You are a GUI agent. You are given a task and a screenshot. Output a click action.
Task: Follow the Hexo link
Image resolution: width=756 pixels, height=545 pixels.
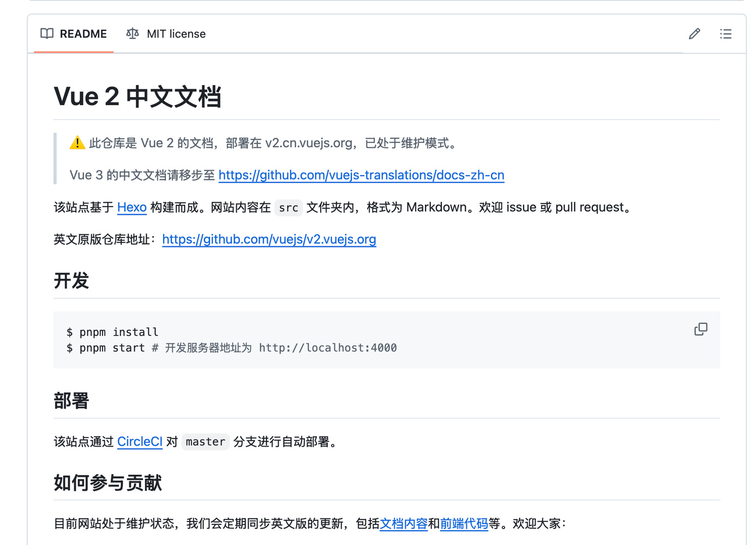pos(132,207)
